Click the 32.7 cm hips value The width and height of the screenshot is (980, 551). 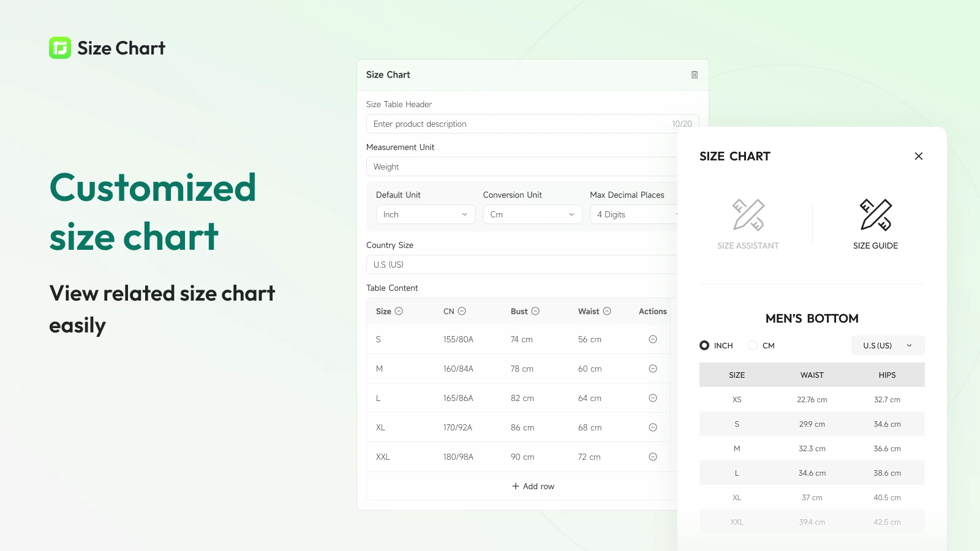click(x=887, y=400)
